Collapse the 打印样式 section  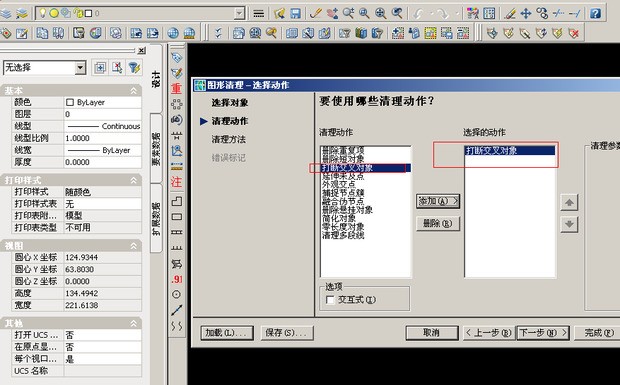point(134,181)
